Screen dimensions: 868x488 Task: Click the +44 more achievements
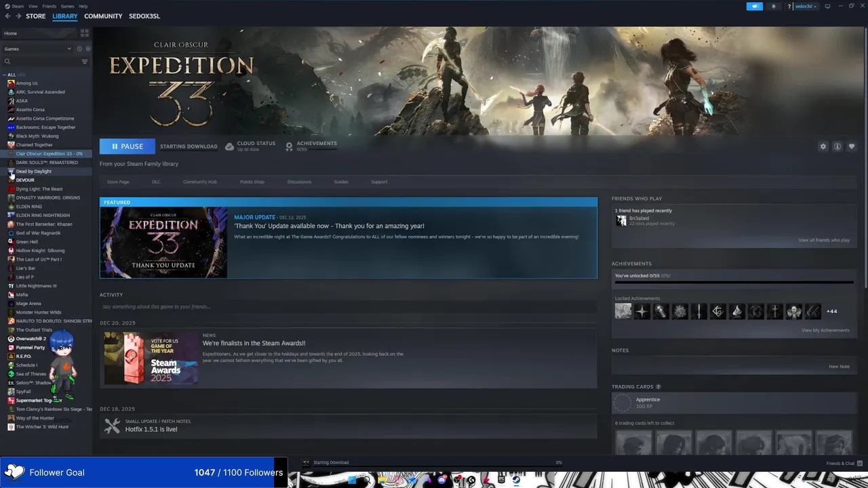[x=831, y=311]
